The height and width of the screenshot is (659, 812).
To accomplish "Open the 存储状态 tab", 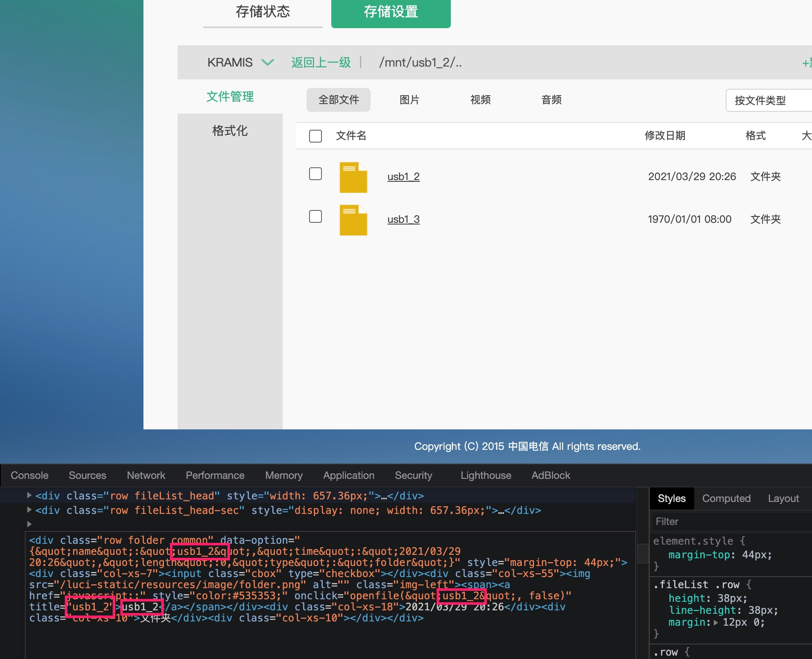I will click(263, 12).
